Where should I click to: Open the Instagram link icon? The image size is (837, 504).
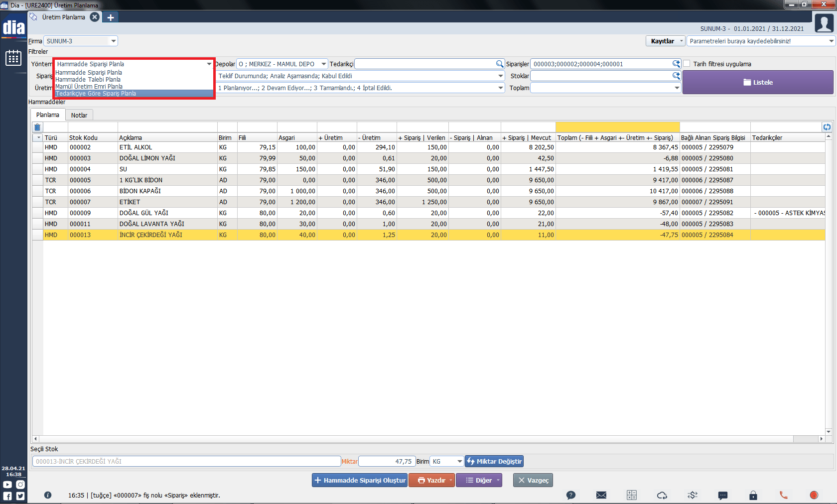[20, 485]
